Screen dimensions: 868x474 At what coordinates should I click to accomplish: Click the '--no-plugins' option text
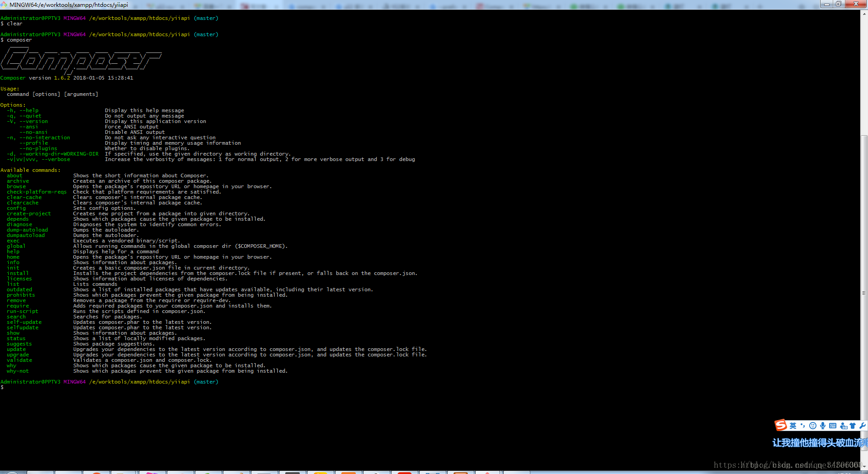point(38,148)
